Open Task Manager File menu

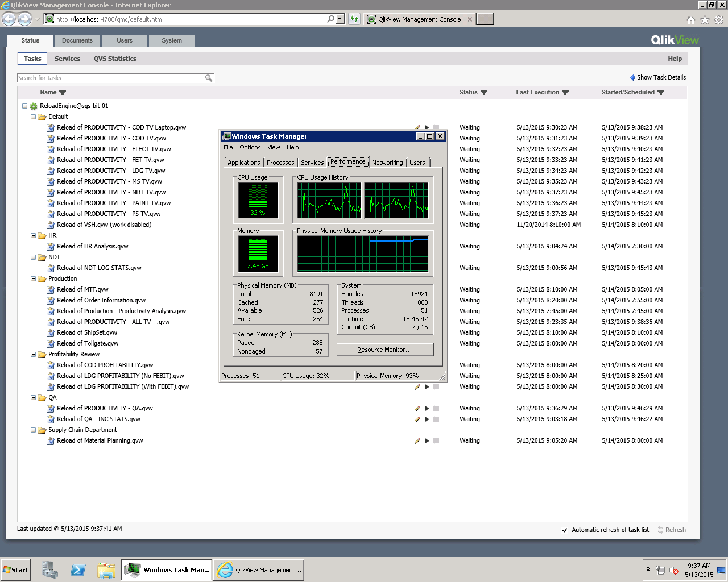tap(228, 147)
